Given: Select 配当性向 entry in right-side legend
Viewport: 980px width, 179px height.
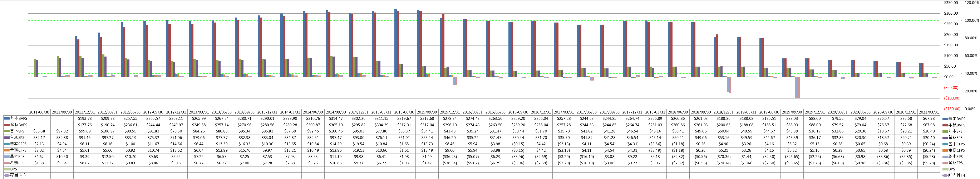Looking at the screenshot, I should (x=954, y=176).
